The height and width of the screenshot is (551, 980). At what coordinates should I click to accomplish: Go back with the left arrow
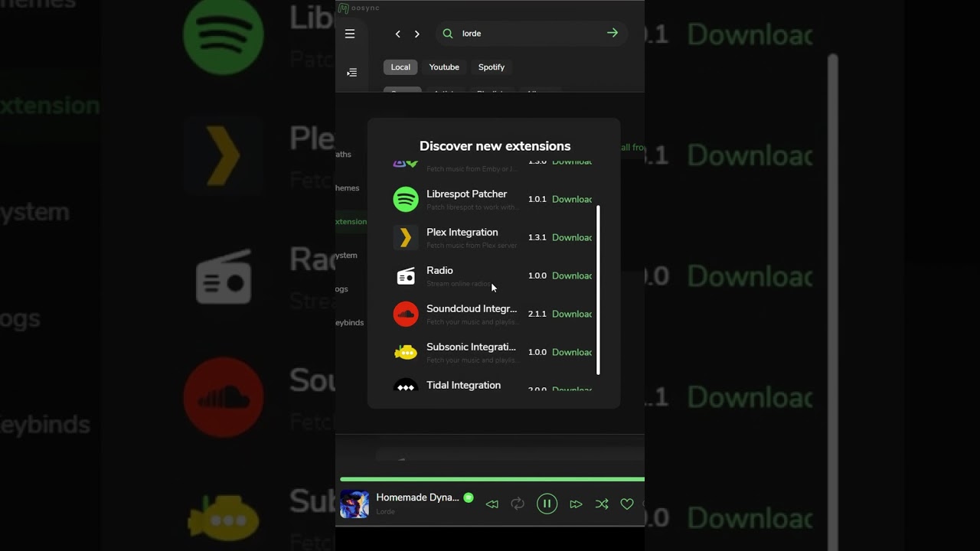coord(397,34)
